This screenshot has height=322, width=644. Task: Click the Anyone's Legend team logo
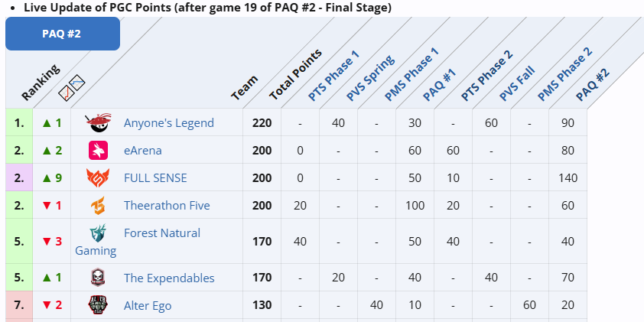[x=99, y=122]
